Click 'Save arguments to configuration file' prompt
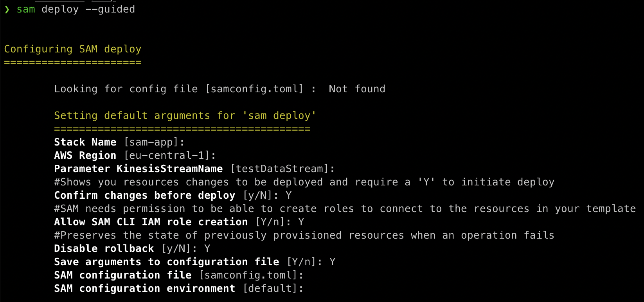Viewport: 644px width, 302px height. click(x=167, y=262)
